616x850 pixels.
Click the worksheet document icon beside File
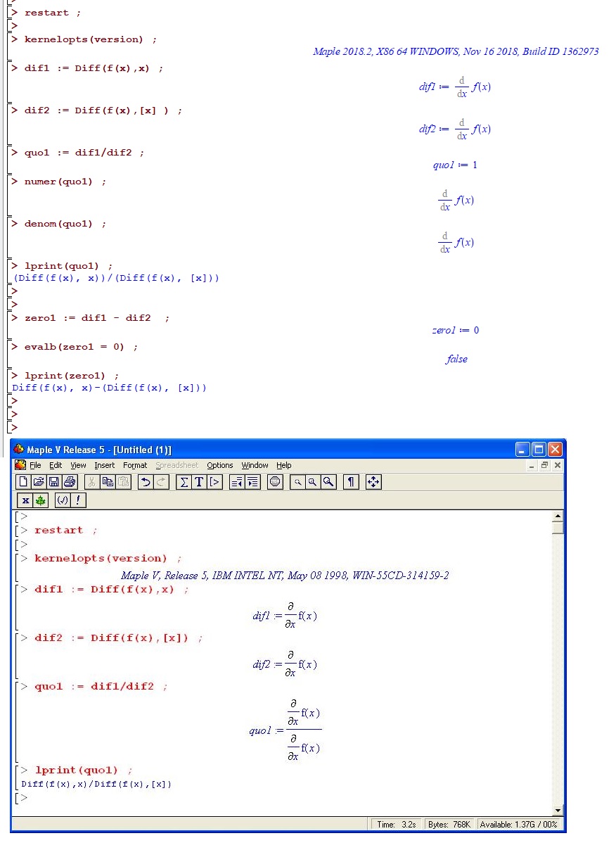(x=20, y=465)
